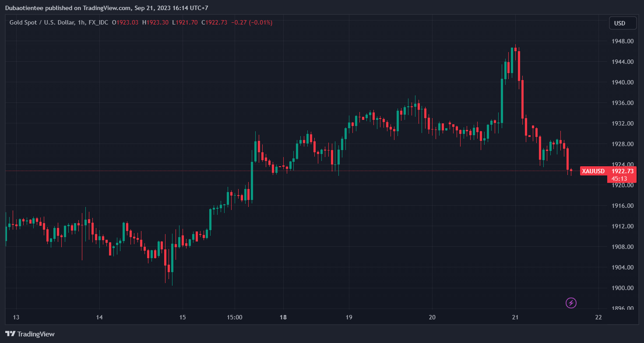Image resolution: width=644 pixels, height=343 pixels.
Task: Click the 14 date marker on time axis
Action: [x=99, y=317]
